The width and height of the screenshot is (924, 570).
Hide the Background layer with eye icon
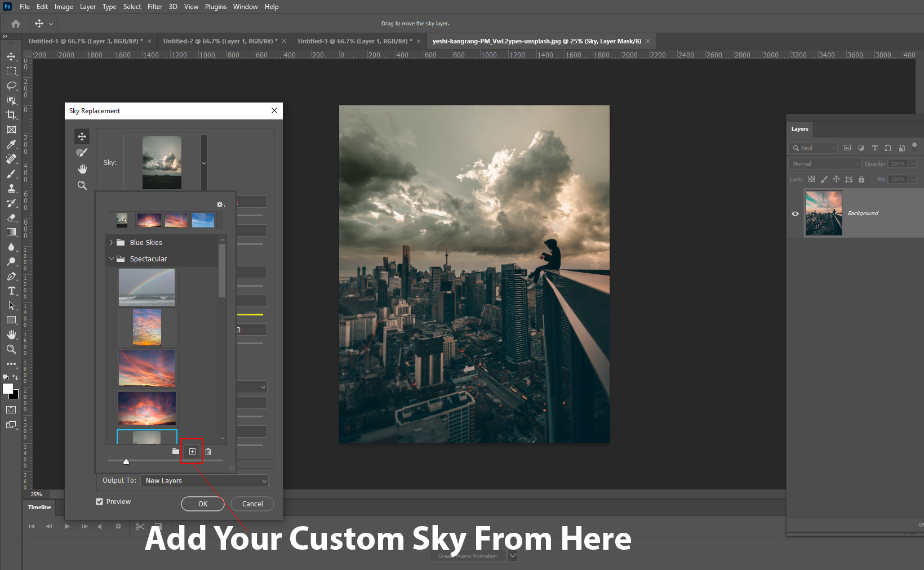click(795, 213)
